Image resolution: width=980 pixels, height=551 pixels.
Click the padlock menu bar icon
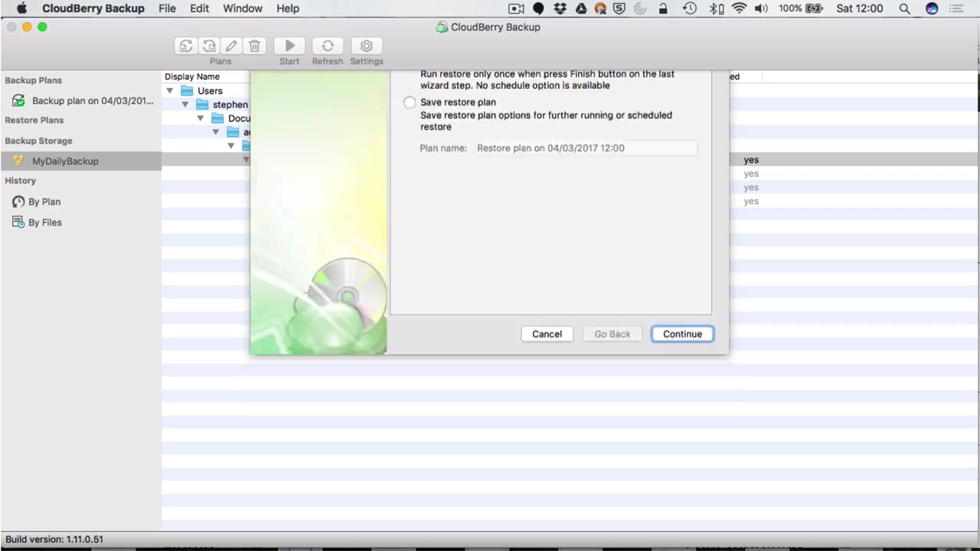pyautogui.click(x=663, y=8)
